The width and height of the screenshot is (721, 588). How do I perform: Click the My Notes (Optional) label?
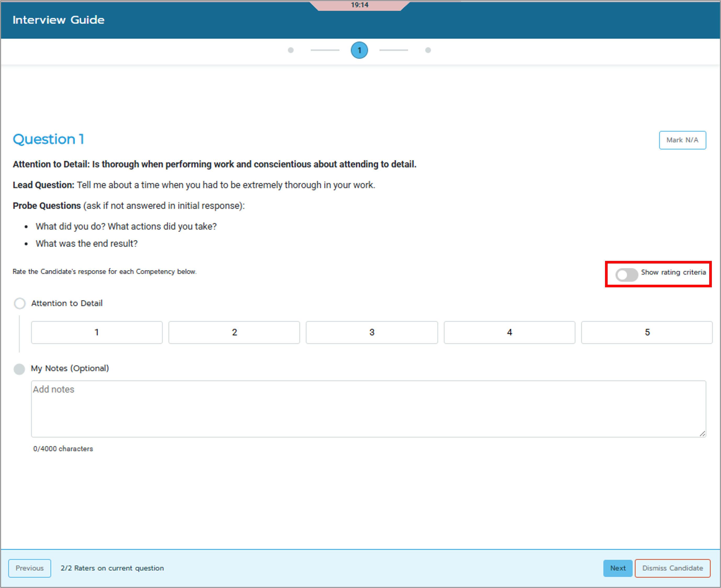click(70, 368)
